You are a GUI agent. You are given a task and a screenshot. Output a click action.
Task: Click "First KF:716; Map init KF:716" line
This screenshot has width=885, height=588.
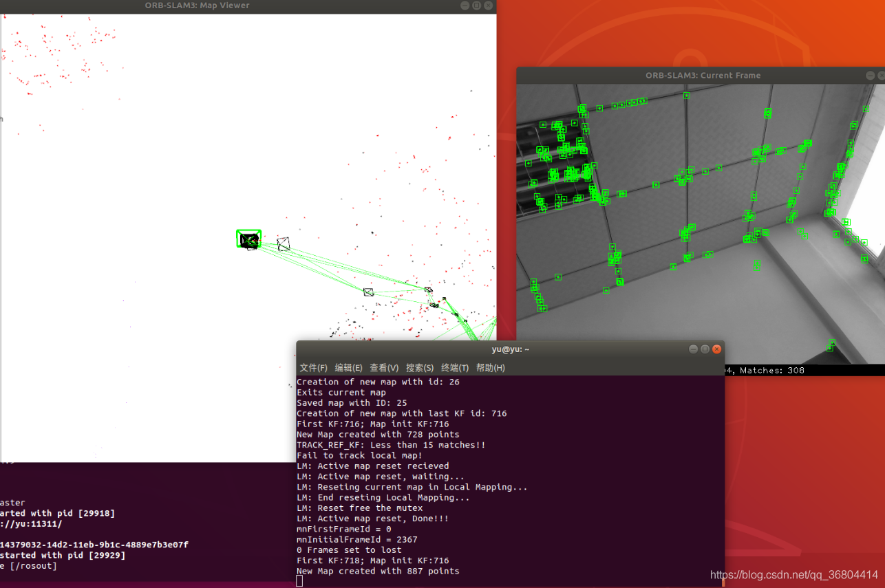pos(373,424)
